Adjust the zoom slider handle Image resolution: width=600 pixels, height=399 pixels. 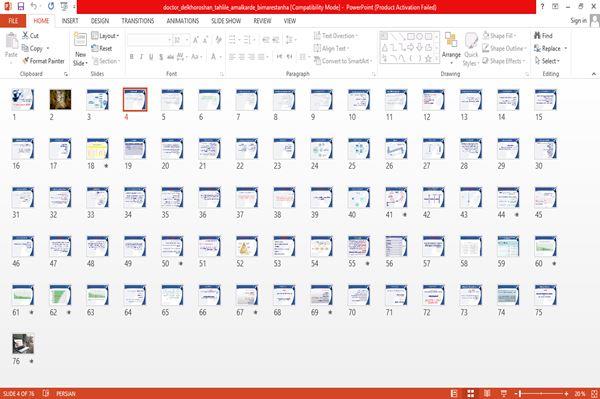[520, 393]
